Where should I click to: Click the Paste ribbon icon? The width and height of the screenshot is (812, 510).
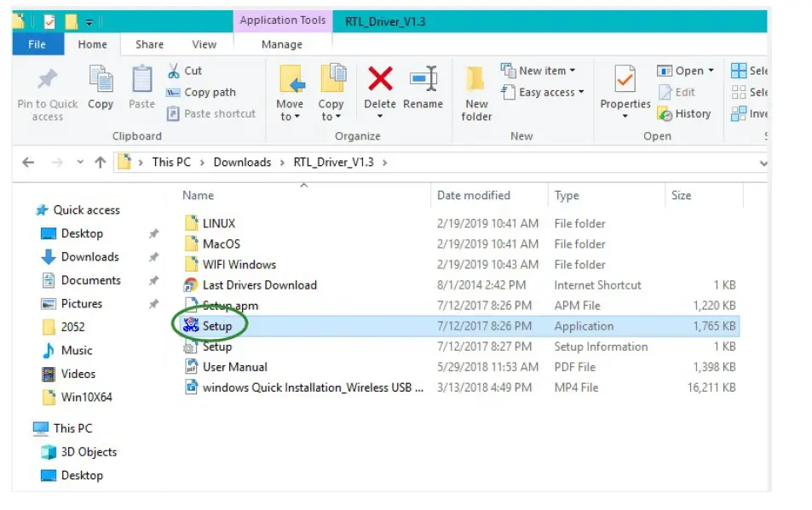(x=142, y=80)
